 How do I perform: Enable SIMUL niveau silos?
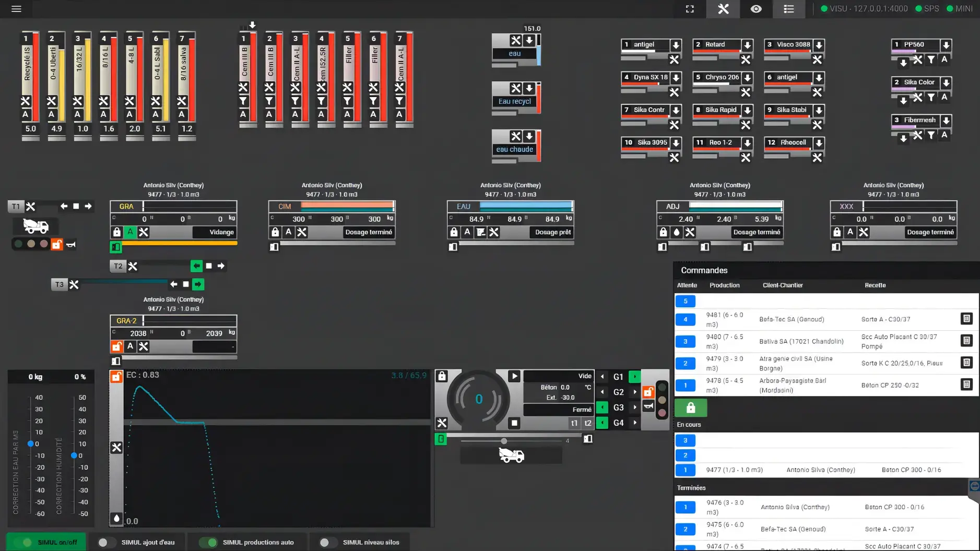(328, 542)
